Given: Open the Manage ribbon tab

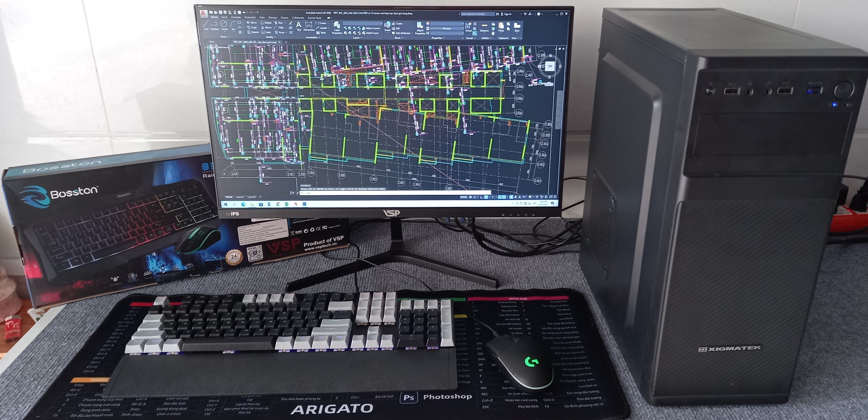Looking at the screenshot, I should (x=273, y=18).
